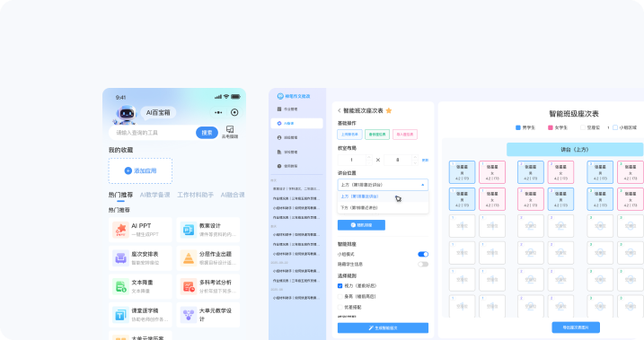Click the blue export button below the seating chart

(576, 327)
